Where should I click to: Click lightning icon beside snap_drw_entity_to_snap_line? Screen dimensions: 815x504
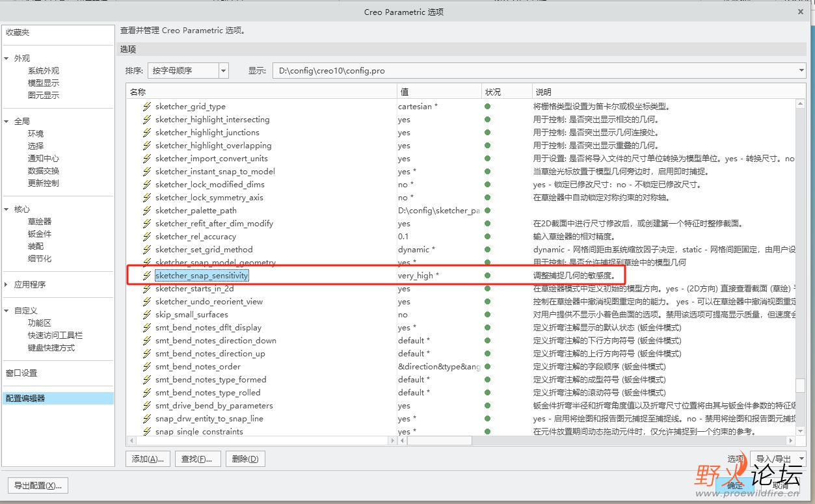pyautogui.click(x=147, y=419)
